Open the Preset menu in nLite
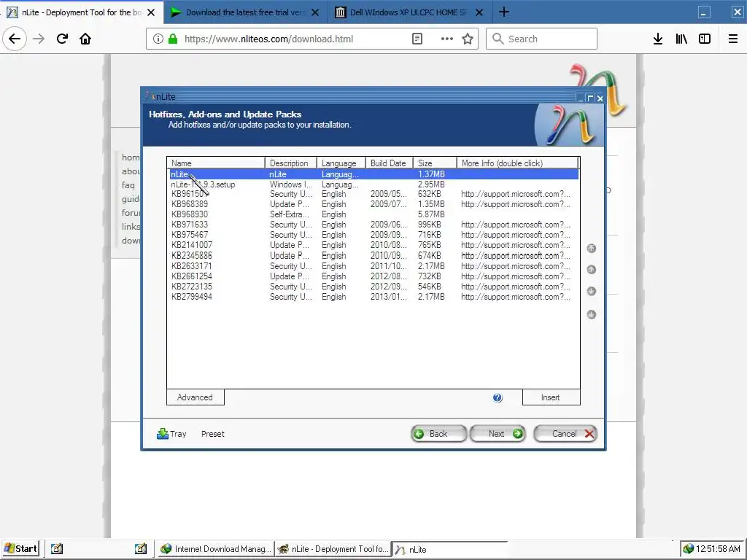 coord(212,434)
